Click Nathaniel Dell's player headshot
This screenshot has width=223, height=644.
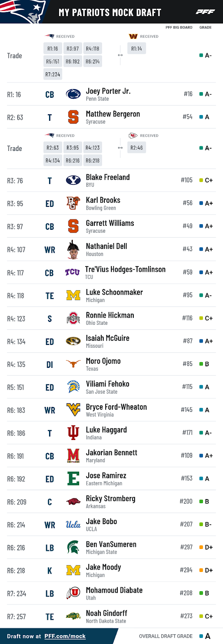73,250
